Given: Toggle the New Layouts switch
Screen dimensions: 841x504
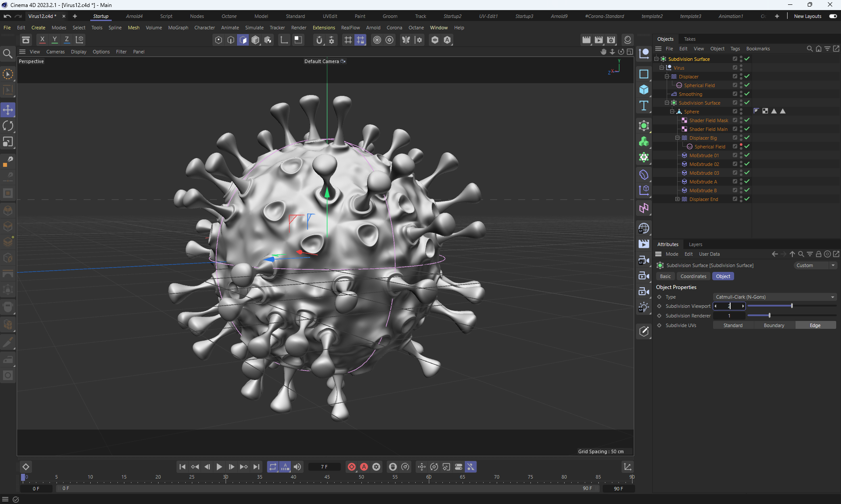Looking at the screenshot, I should point(833,16).
